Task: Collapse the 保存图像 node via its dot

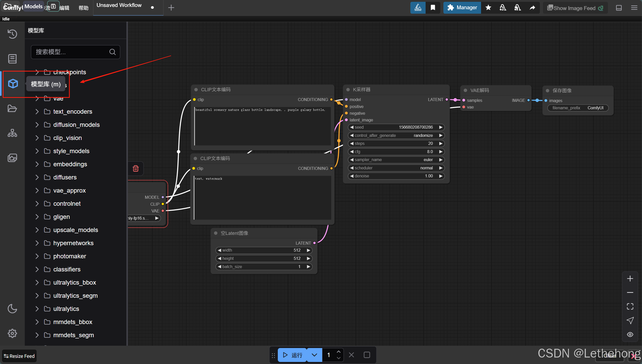Action: click(547, 90)
